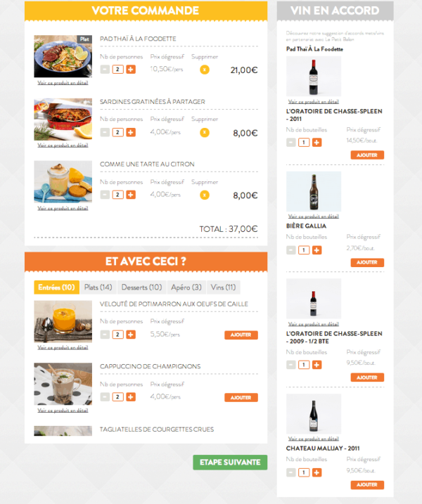Click Etape Suivante green button
The image size is (422, 504).
[x=230, y=463]
